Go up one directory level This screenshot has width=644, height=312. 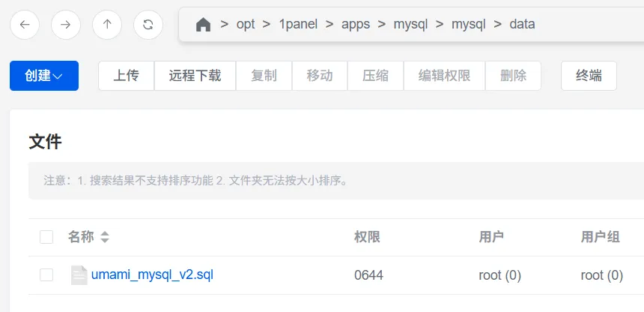point(107,25)
